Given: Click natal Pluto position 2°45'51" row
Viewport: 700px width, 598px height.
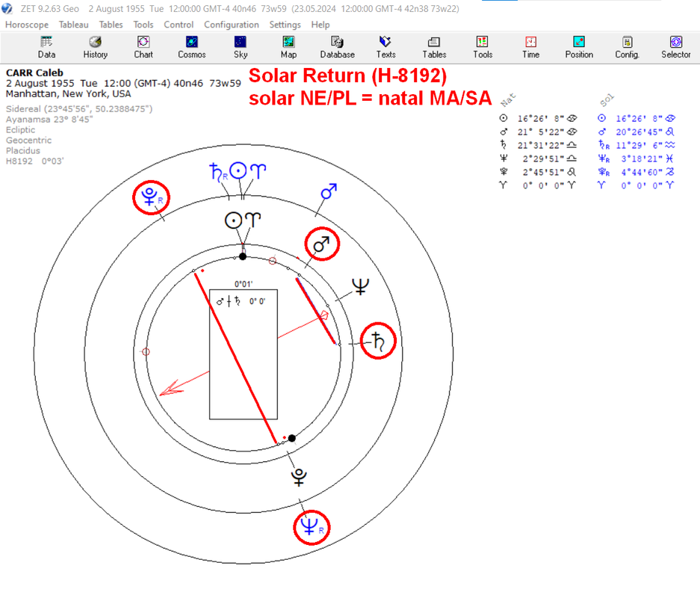Looking at the screenshot, I should (x=538, y=172).
